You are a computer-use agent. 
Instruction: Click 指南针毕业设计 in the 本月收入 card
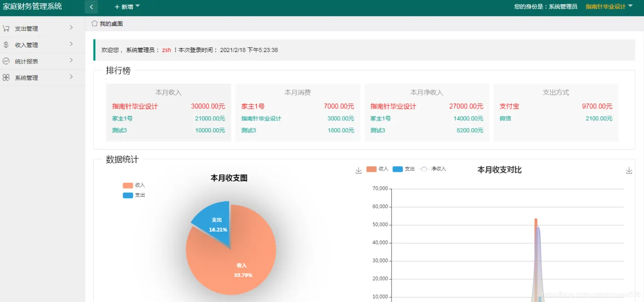[135, 106]
